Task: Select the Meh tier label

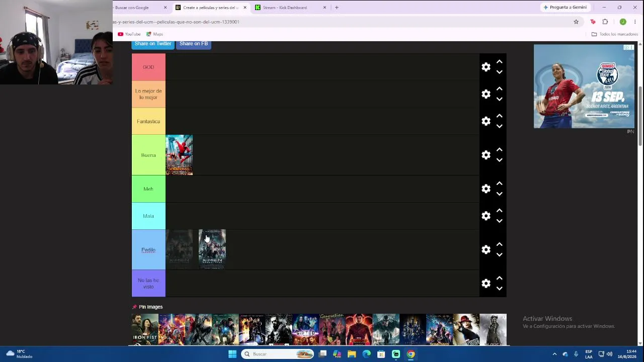Action: pyautogui.click(x=148, y=189)
